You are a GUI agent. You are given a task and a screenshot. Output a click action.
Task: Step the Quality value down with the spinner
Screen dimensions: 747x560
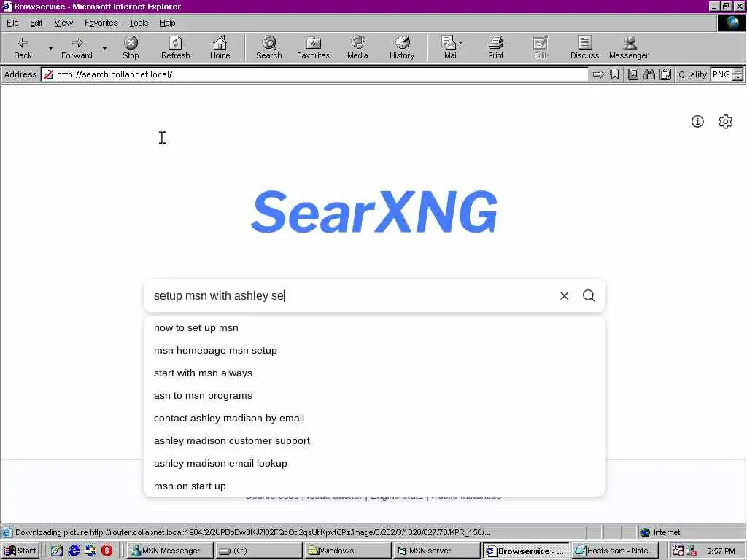(x=738, y=77)
